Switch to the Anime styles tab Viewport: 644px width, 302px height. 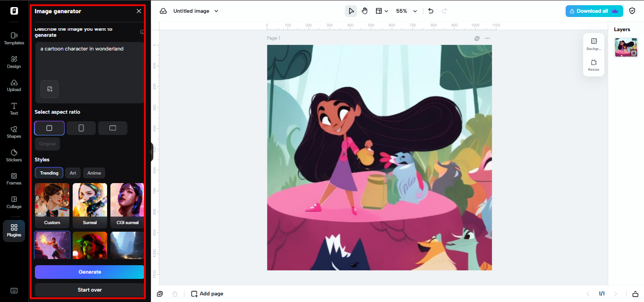94,173
